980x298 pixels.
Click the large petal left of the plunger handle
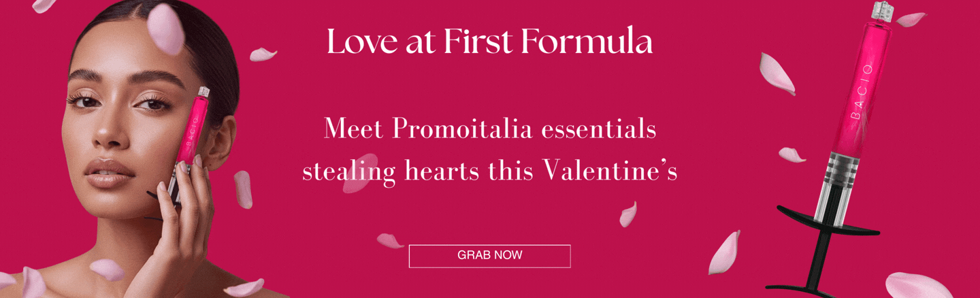tap(725, 252)
